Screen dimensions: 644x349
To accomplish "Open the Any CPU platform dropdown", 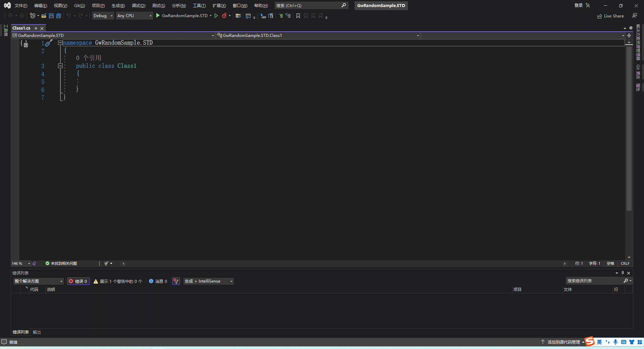I will (134, 16).
